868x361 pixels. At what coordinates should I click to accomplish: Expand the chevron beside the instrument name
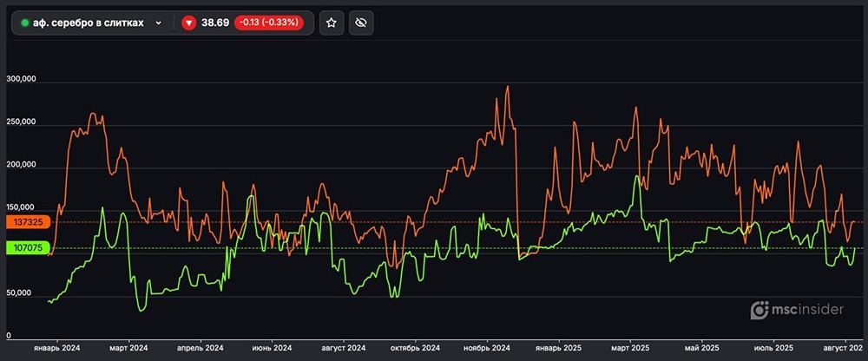coord(159,23)
